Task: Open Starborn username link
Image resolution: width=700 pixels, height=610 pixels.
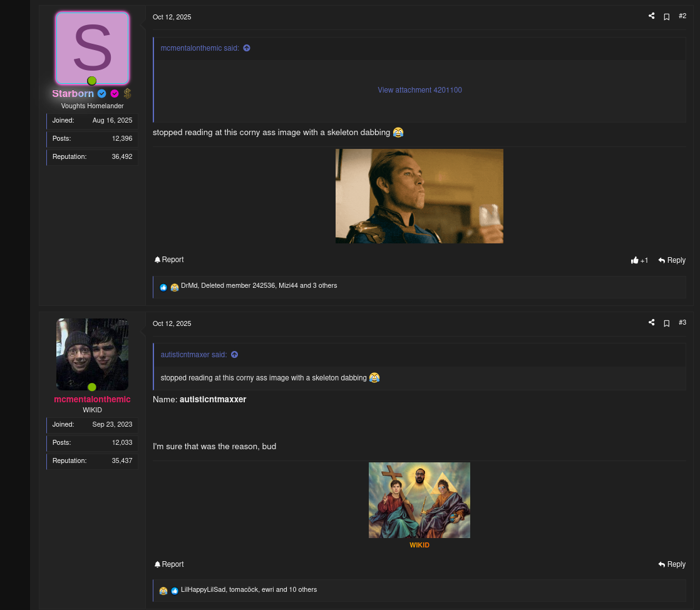Action: tap(73, 94)
